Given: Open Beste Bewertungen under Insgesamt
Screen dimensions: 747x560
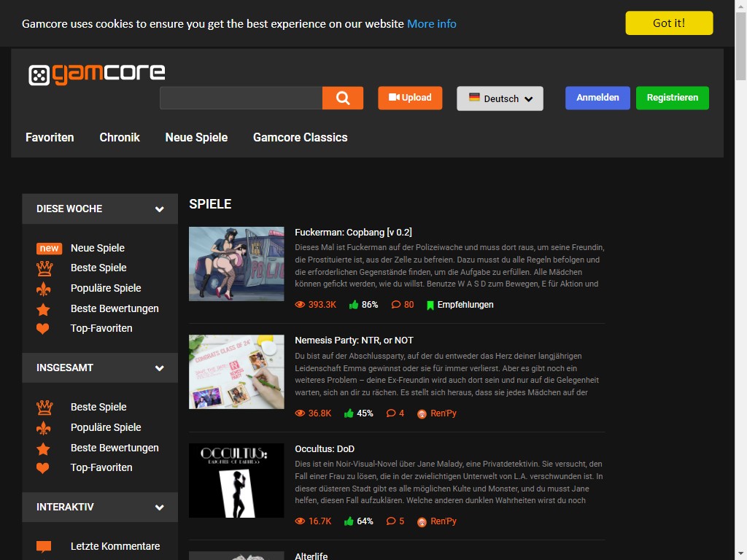Looking at the screenshot, I should click(115, 448).
